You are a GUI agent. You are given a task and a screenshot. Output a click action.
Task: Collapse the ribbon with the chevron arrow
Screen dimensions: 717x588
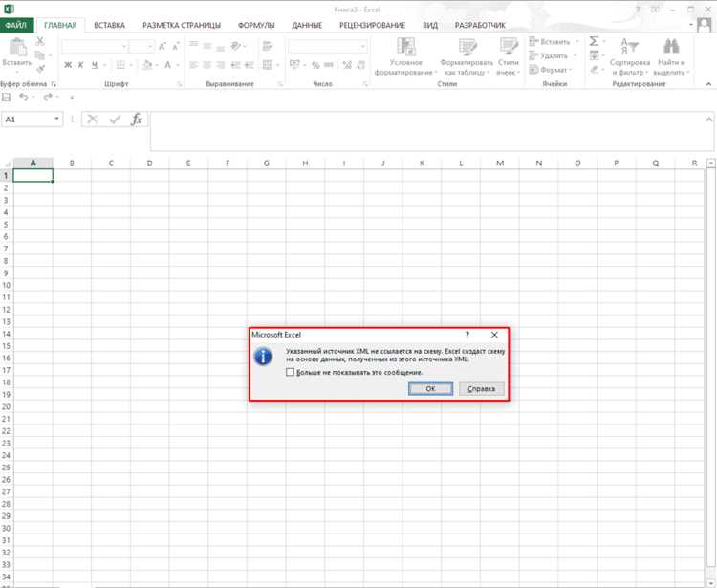coord(708,84)
